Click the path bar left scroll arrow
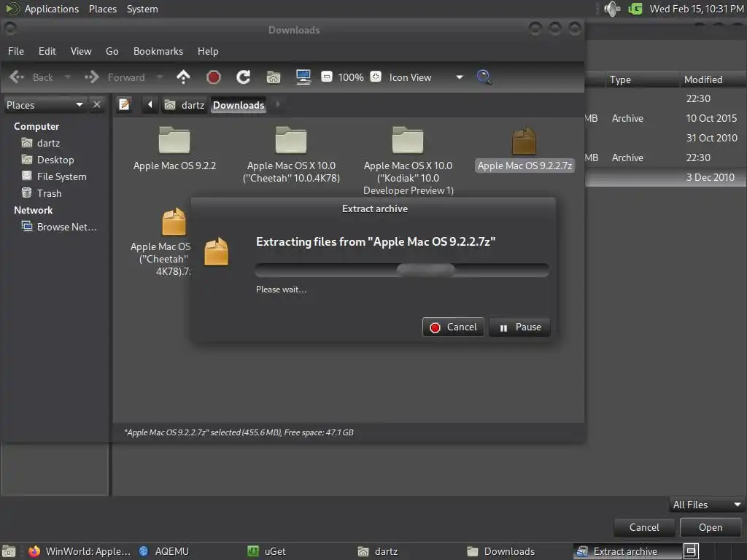This screenshot has width=747, height=560. coord(150,104)
